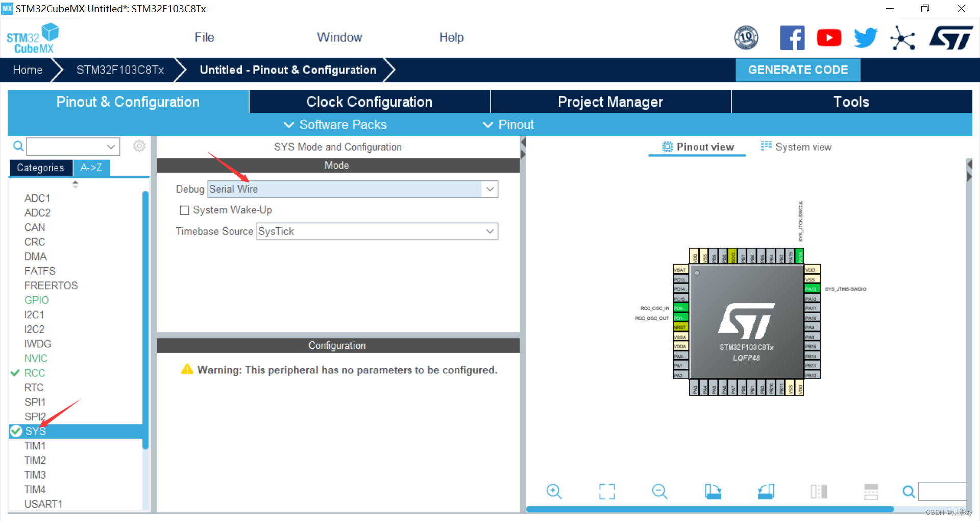Click the STM32CubeMX logo
The height and width of the screenshot is (521, 980).
click(x=33, y=38)
